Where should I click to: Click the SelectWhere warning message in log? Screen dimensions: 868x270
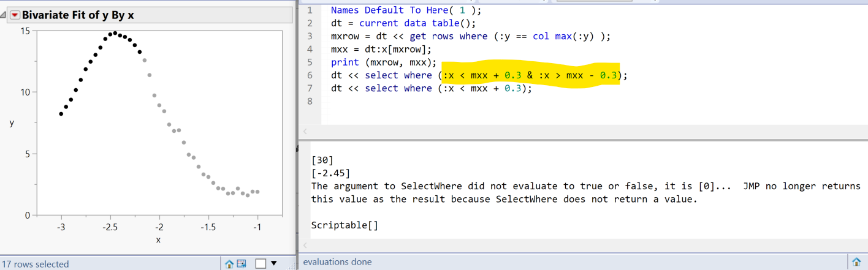pyautogui.click(x=585, y=192)
